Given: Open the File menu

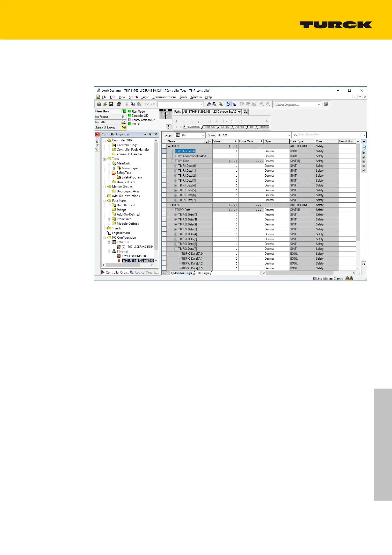Looking at the screenshot, I should (104, 97).
